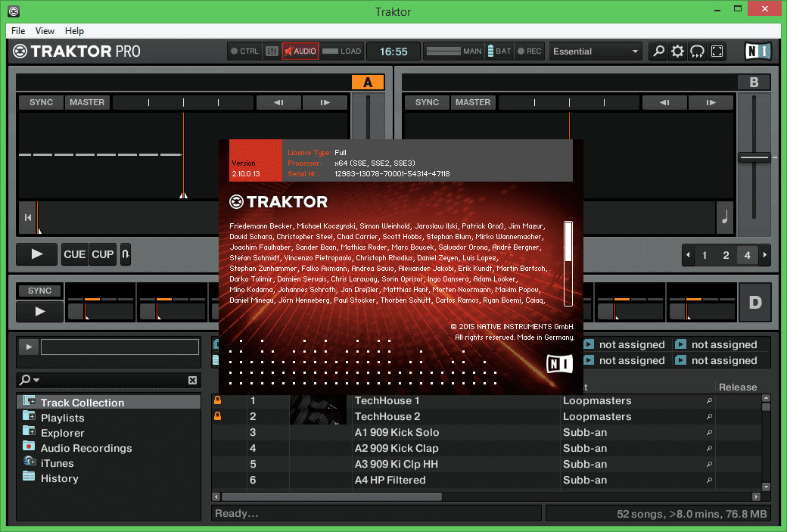
Task: Open the browser search options magnifier dropdown
Action: (x=28, y=380)
